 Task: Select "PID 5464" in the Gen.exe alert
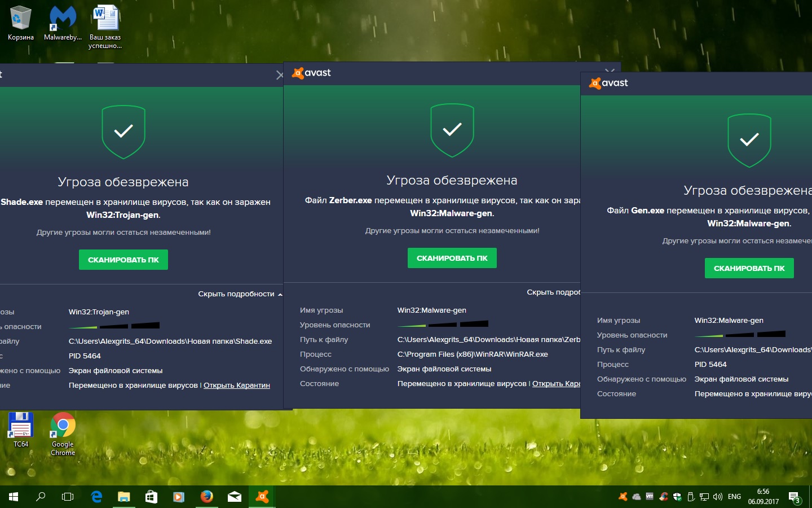(710, 365)
